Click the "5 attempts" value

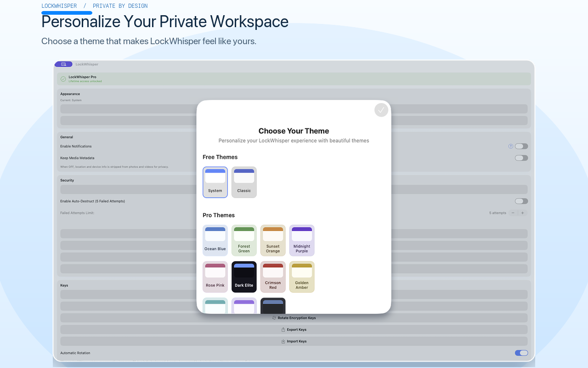(x=498, y=213)
